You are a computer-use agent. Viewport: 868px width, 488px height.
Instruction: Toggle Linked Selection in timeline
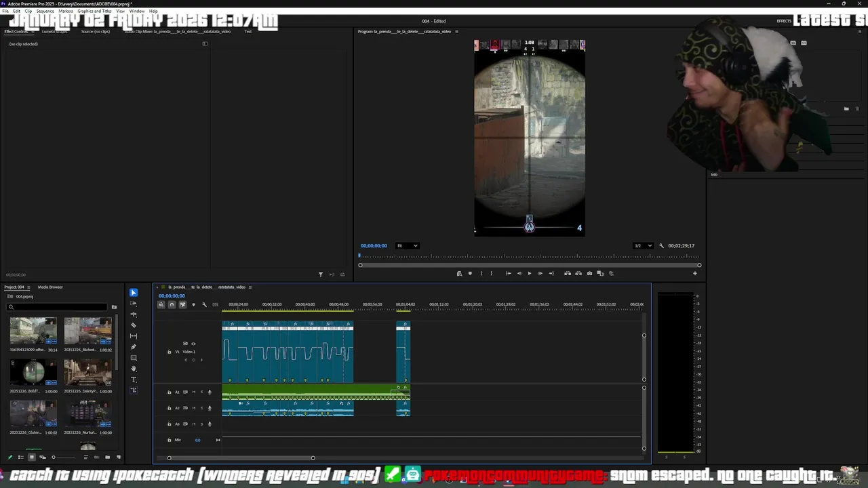(182, 305)
